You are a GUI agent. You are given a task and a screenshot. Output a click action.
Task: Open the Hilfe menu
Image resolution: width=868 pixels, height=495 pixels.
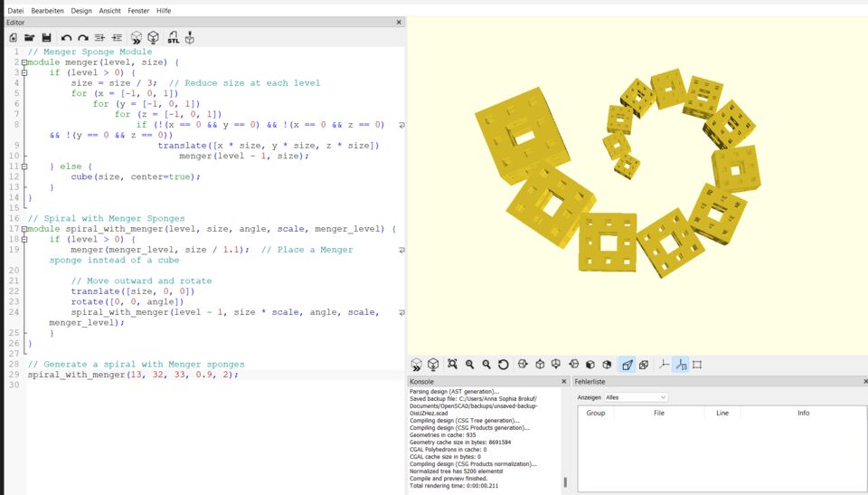(x=164, y=11)
